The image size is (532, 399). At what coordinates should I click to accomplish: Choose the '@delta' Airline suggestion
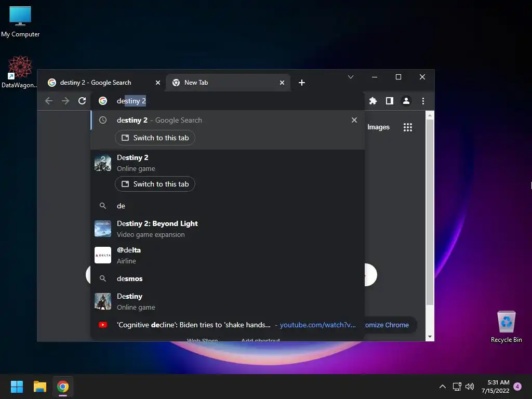[x=228, y=255]
